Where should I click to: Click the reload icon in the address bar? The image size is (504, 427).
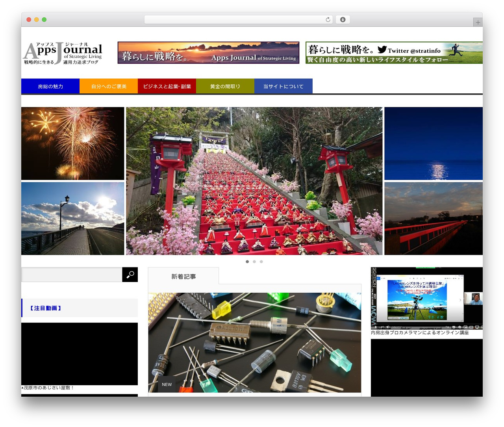click(328, 20)
